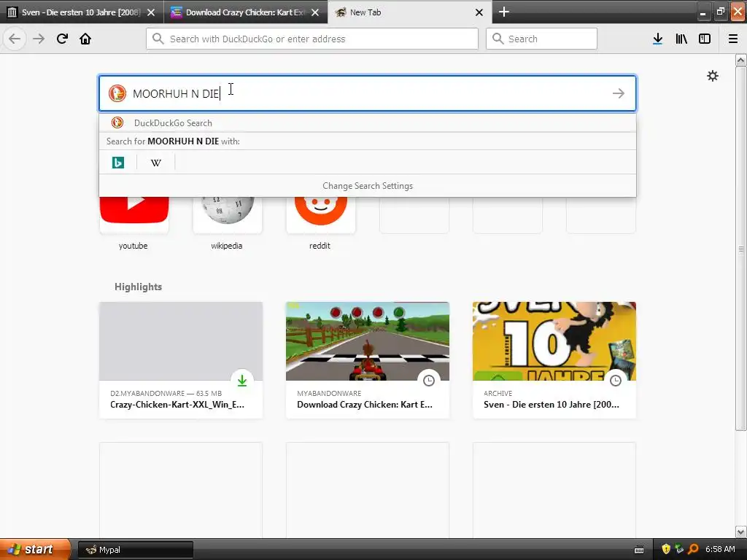Click the history clock icon on Archive card
This screenshot has width=747, height=560.
tap(616, 380)
